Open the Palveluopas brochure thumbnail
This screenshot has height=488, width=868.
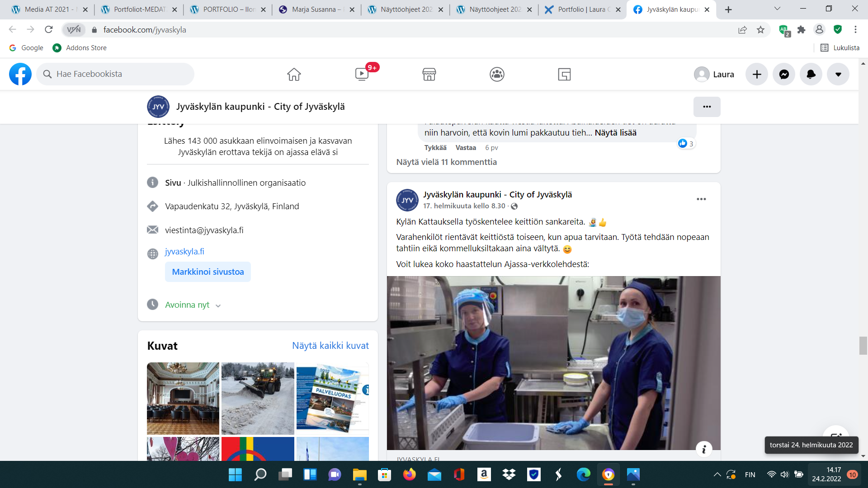333,399
